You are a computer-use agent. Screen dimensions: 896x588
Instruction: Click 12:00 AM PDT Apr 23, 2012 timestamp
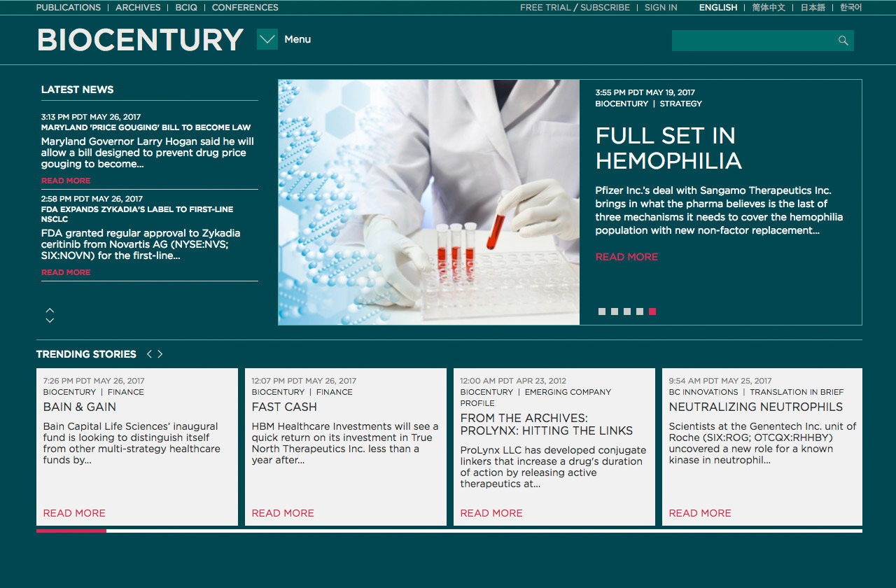(513, 381)
